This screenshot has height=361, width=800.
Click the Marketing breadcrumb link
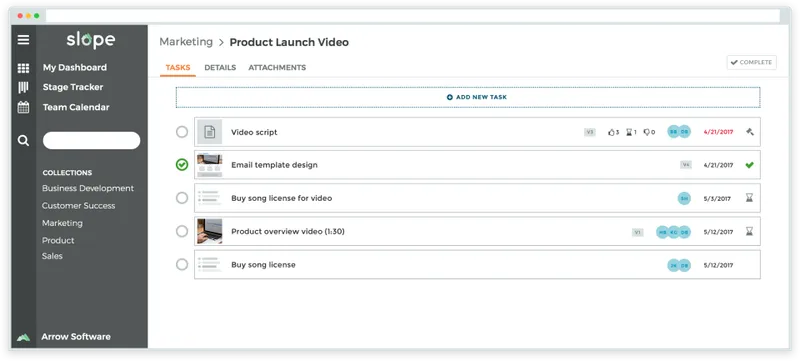[186, 42]
